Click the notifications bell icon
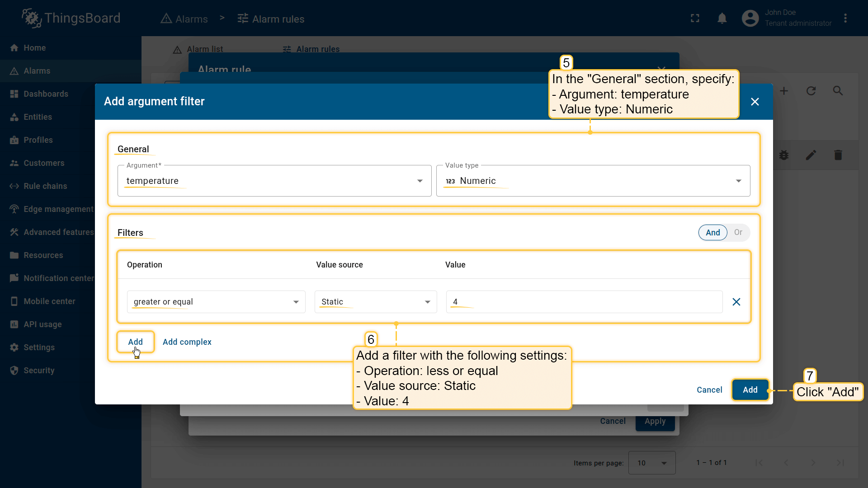The width and height of the screenshot is (868, 488). coord(722,19)
